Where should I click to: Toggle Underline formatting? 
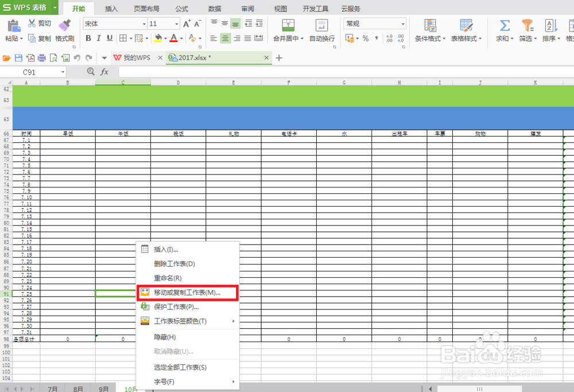point(110,38)
